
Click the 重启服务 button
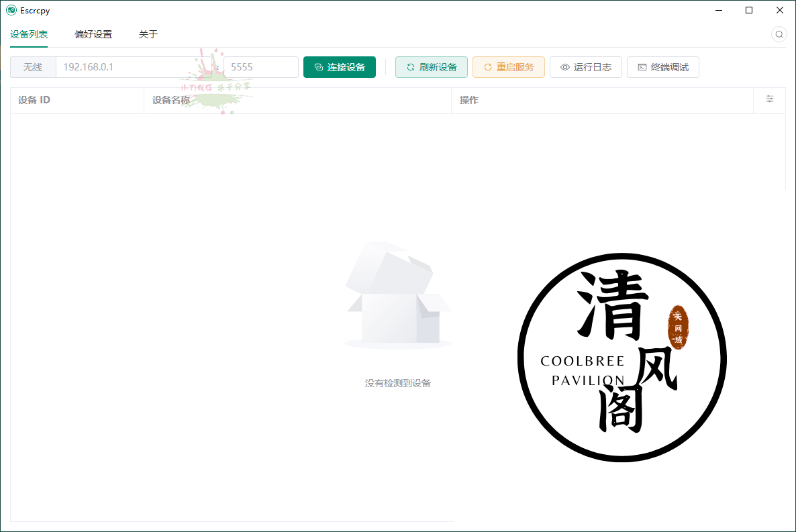pos(509,67)
